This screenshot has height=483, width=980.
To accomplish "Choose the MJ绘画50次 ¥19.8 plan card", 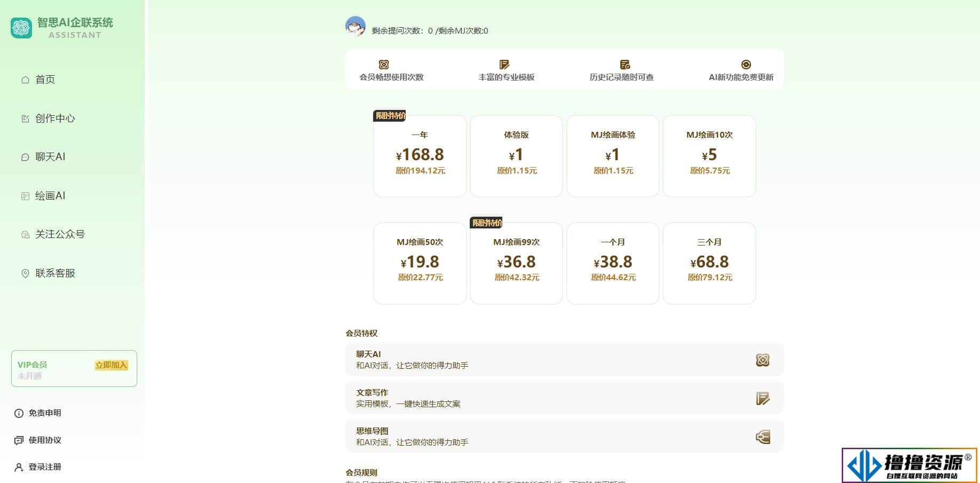I will (420, 263).
